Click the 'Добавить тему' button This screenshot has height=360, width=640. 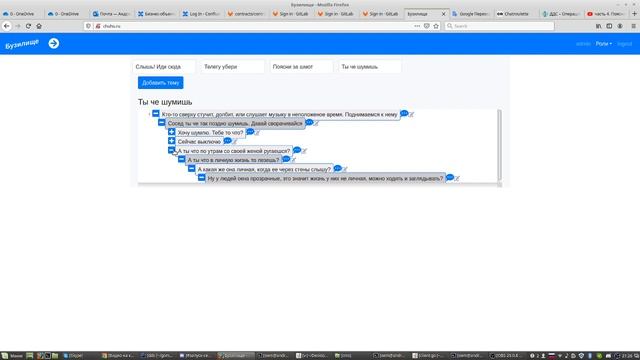click(160, 83)
